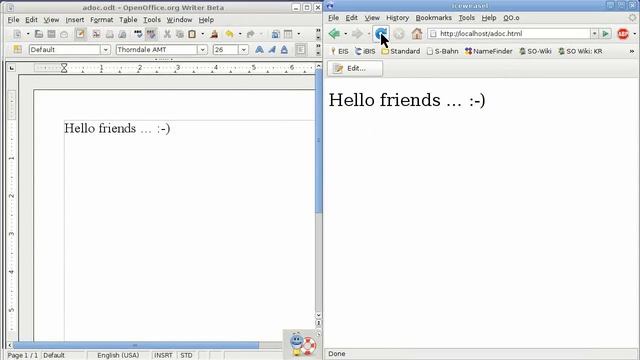Screen dimensions: 640x360
Task: Open Writer's Table menu
Action: pyautogui.click(x=128, y=20)
